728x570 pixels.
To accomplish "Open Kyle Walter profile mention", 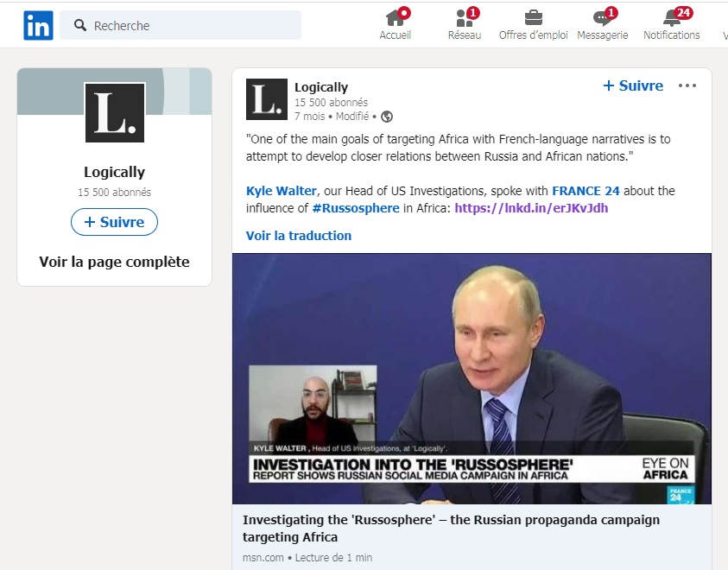I will pyautogui.click(x=282, y=191).
